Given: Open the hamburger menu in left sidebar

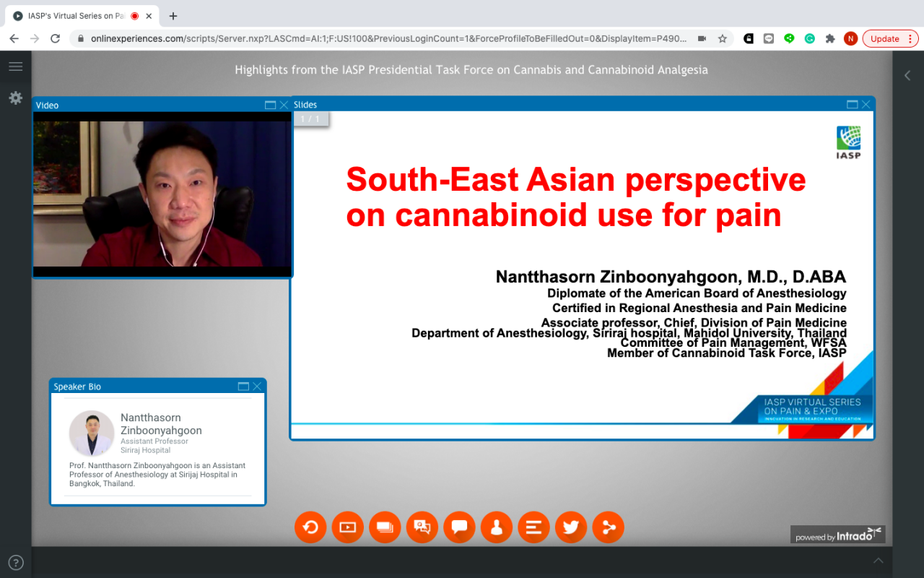Looking at the screenshot, I should click(15, 66).
